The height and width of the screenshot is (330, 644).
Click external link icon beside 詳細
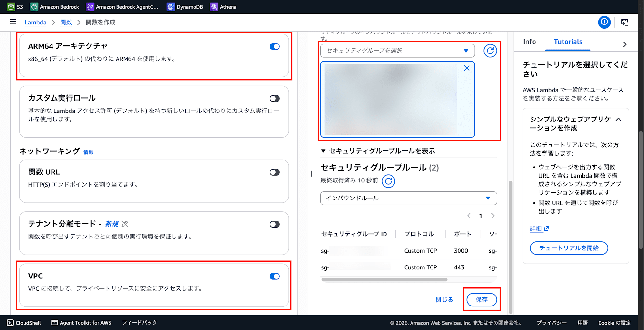click(546, 228)
